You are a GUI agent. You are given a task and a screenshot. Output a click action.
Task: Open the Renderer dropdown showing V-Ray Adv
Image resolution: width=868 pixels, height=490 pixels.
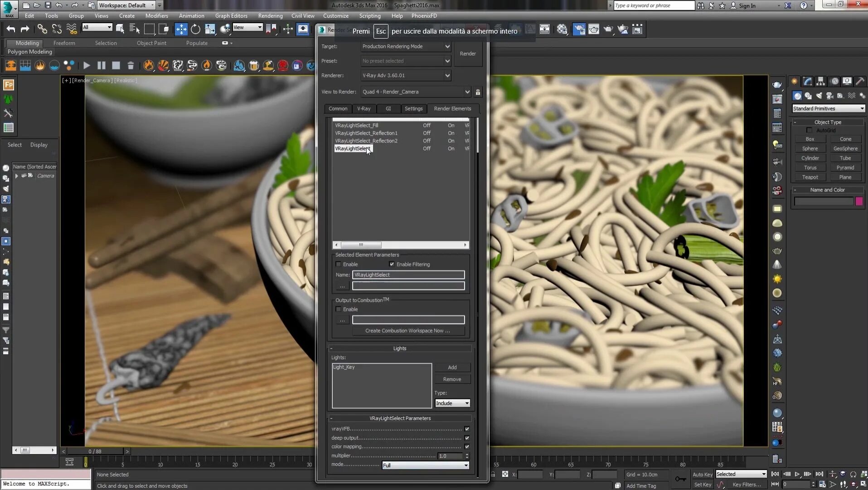coord(406,75)
